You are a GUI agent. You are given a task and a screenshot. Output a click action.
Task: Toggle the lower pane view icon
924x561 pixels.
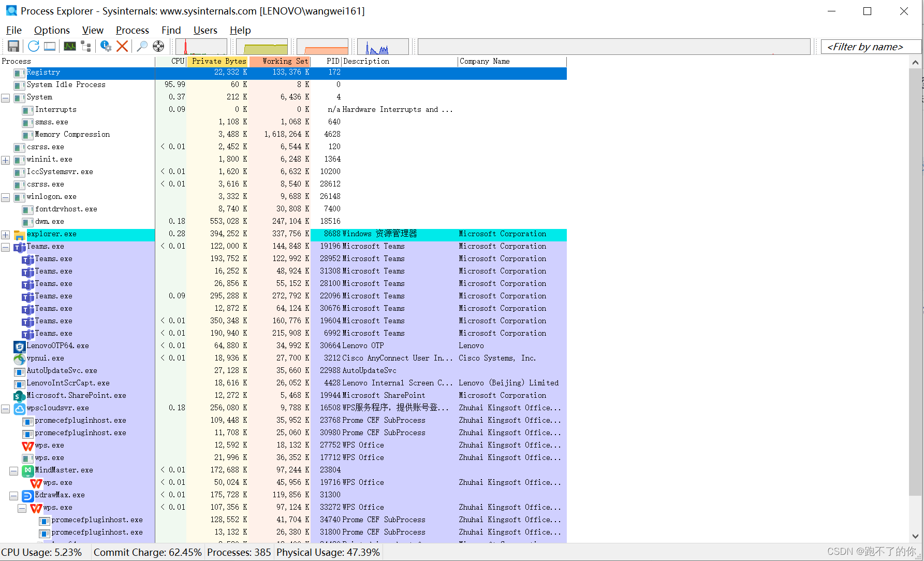pyautogui.click(x=50, y=46)
